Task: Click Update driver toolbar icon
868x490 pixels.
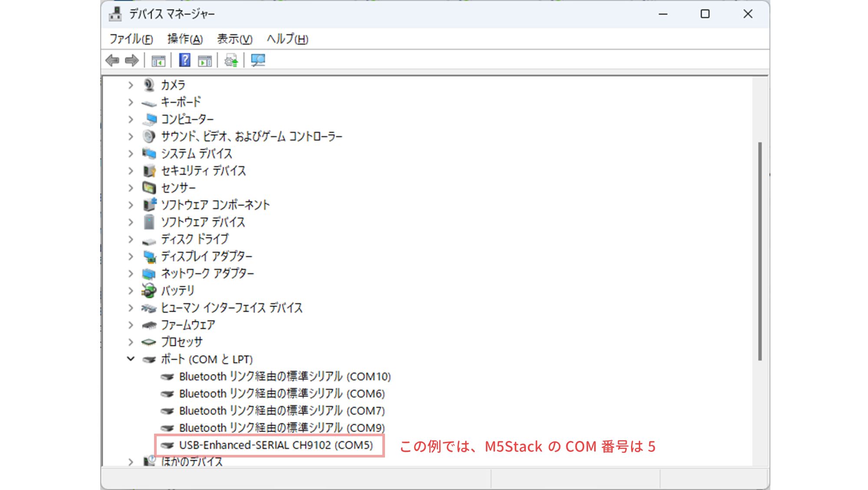Action: [x=231, y=60]
